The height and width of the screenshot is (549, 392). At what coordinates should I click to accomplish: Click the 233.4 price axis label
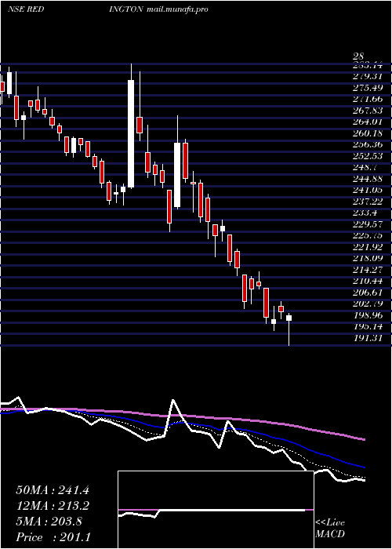(367, 213)
